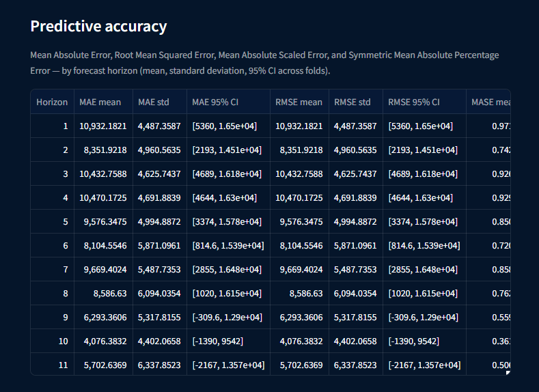Select MAE 95% CI cell [-1390, 9542]
Screen dimensions: 539x392
[229, 341]
